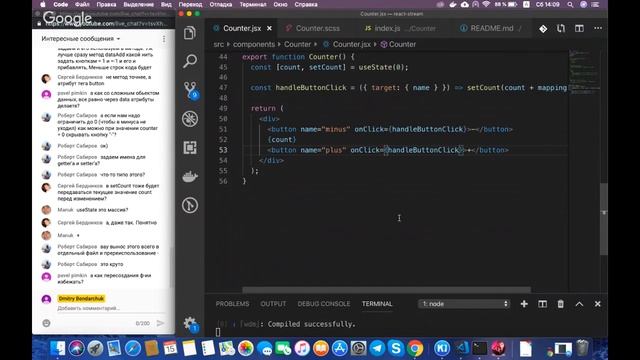Click the src breadcrumb
Image resolution: width=640 pixels, height=360 pixels.
pyautogui.click(x=218, y=44)
